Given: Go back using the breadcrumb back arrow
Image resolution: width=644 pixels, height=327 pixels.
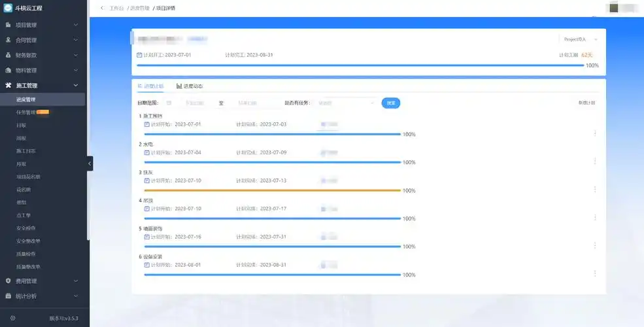Looking at the screenshot, I should pyautogui.click(x=102, y=9).
